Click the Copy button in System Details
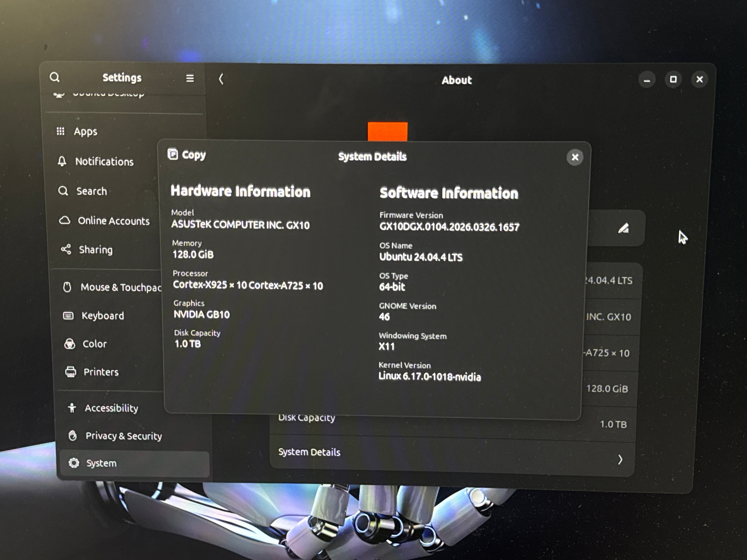Image resolution: width=747 pixels, height=560 pixels. pos(187,155)
